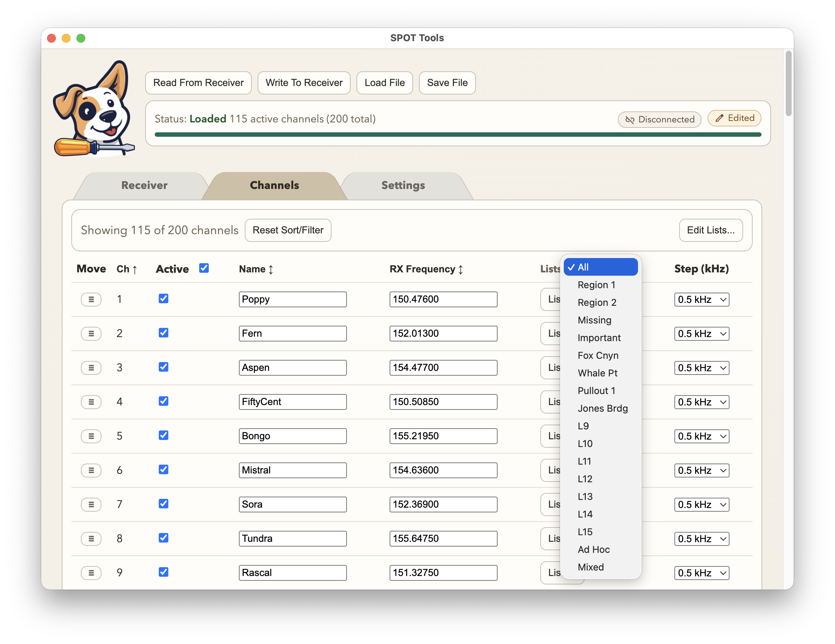Viewport: 835px width, 644px height.
Task: Open the Step dropdown for channel 8
Action: click(x=701, y=539)
